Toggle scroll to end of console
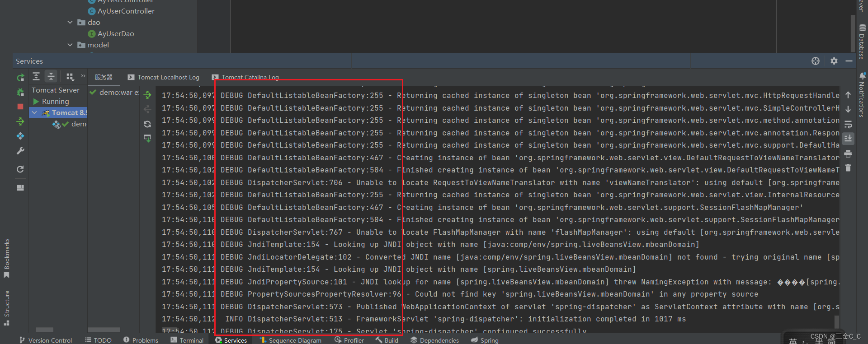868x344 pixels. pyautogui.click(x=848, y=139)
